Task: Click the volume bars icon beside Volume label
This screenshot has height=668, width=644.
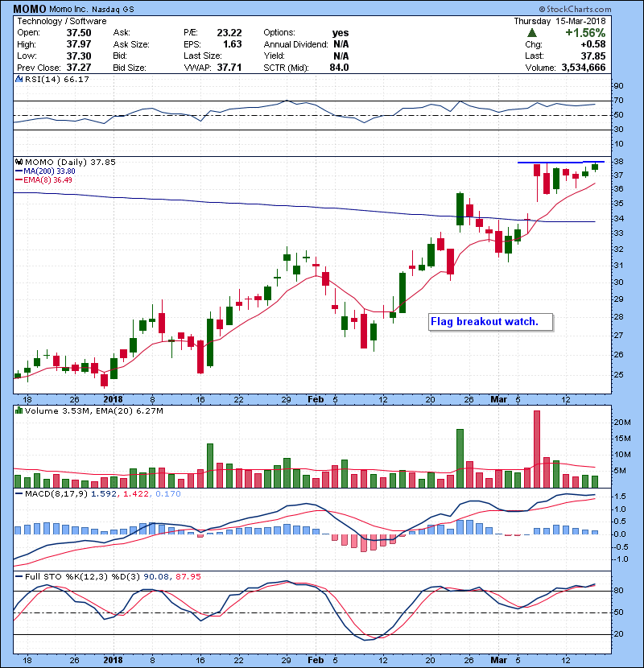Action: (x=19, y=410)
